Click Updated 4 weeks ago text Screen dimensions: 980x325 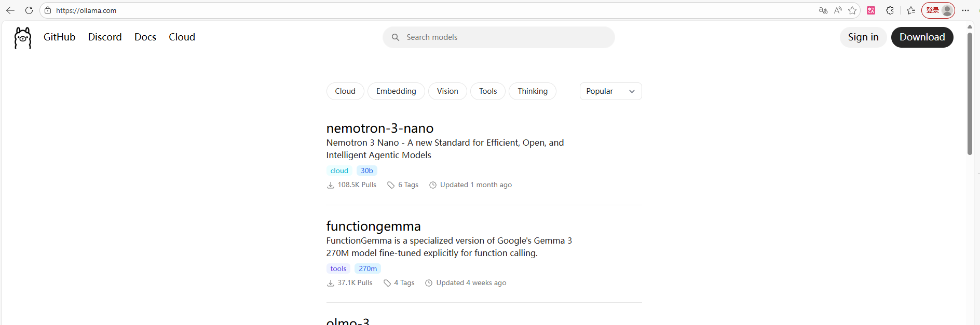[x=471, y=282]
